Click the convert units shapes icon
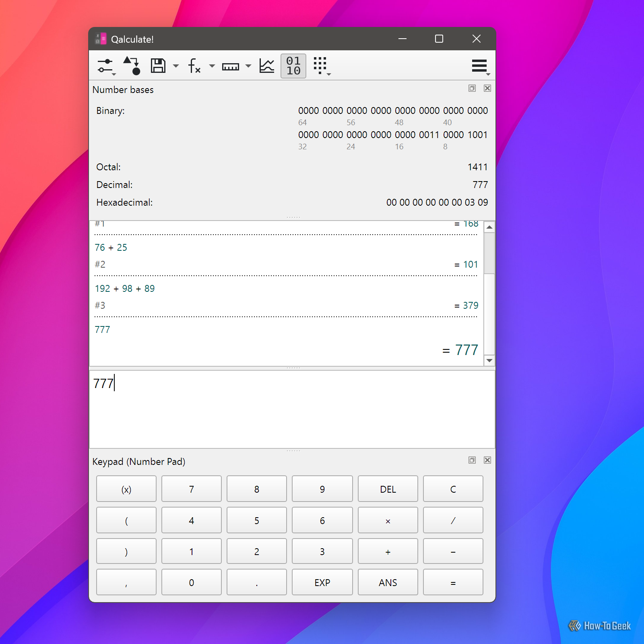The height and width of the screenshot is (644, 644). [132, 66]
